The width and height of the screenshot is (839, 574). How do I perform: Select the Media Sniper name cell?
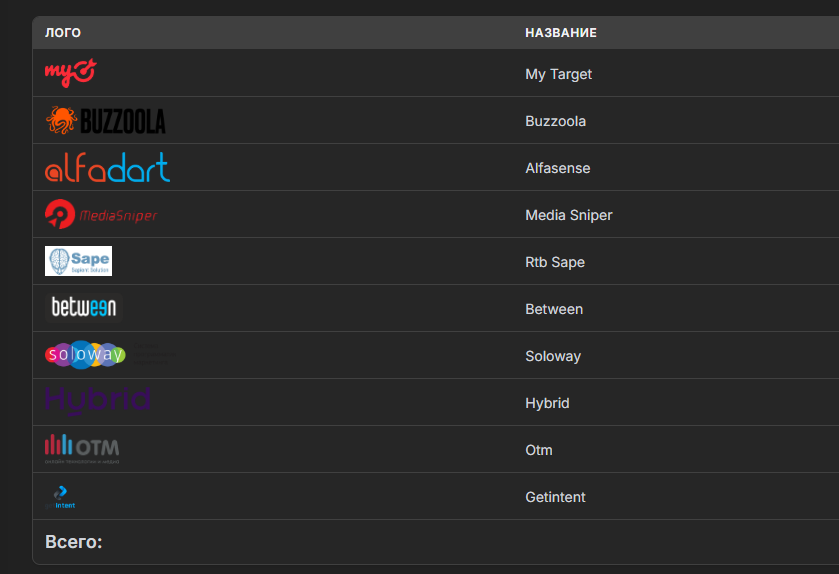tap(569, 215)
